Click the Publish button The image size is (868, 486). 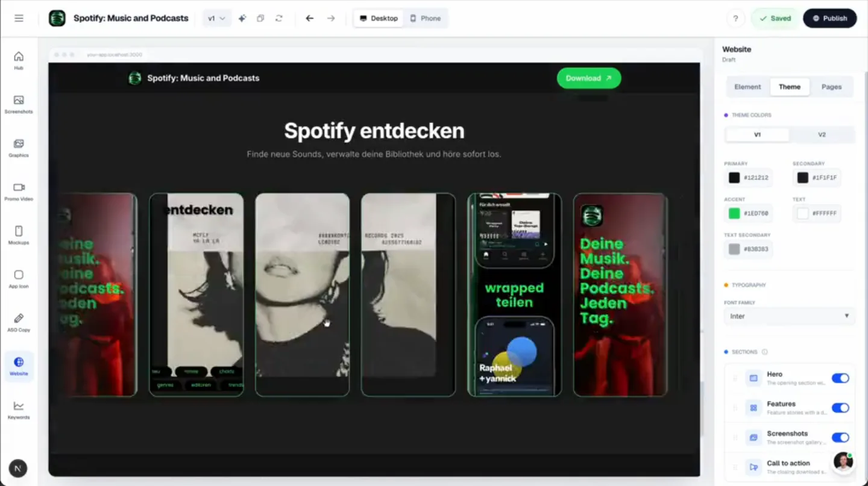pyautogui.click(x=830, y=18)
